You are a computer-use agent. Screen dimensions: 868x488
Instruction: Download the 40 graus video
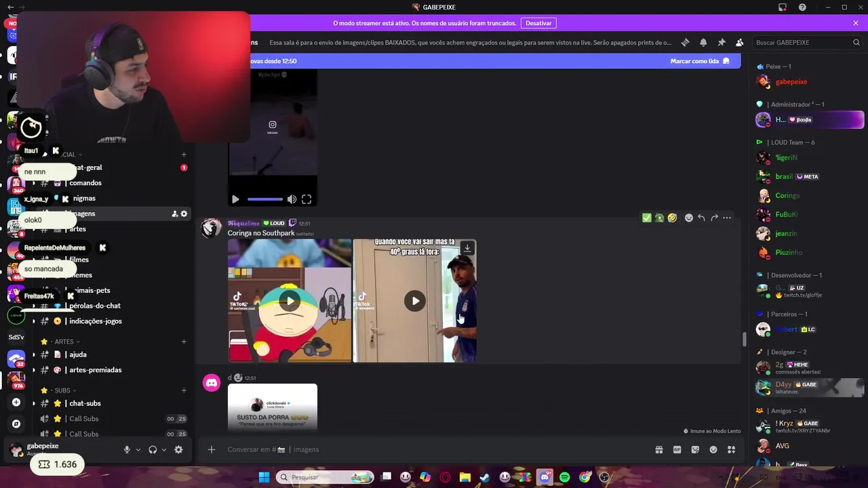click(467, 248)
